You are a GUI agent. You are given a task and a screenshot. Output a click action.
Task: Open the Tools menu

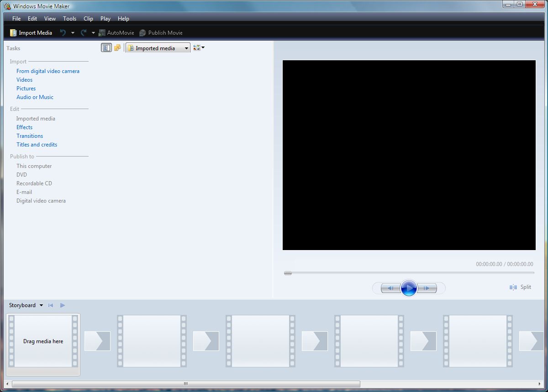coord(70,19)
